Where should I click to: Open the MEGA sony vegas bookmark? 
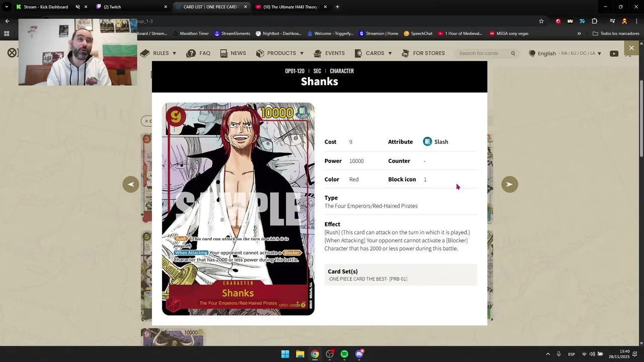pos(509,34)
